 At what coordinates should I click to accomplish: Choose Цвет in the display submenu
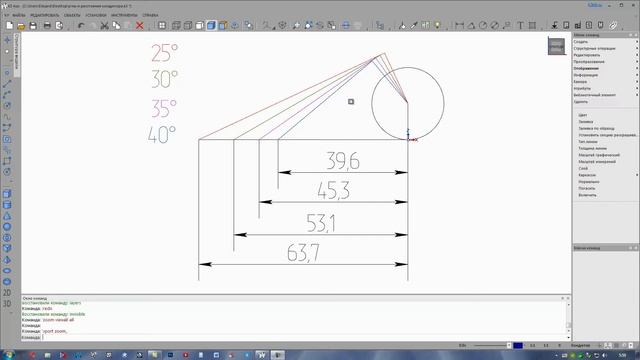[582, 115]
